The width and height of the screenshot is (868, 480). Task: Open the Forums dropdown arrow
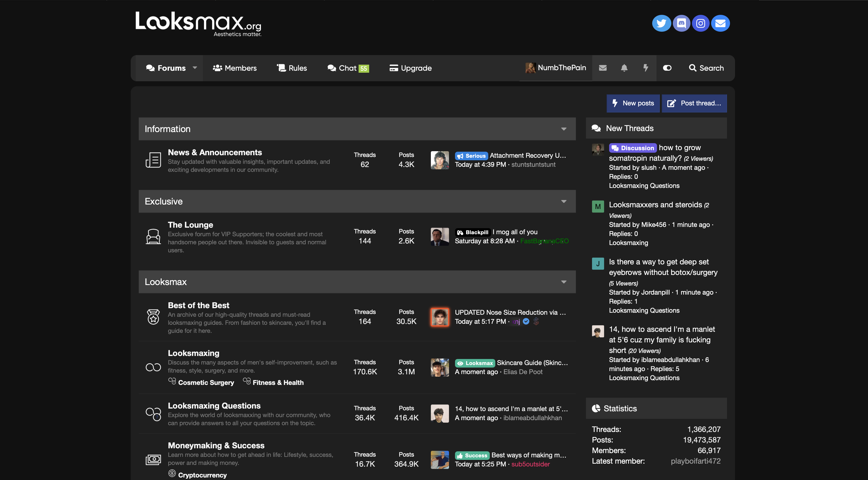(195, 68)
